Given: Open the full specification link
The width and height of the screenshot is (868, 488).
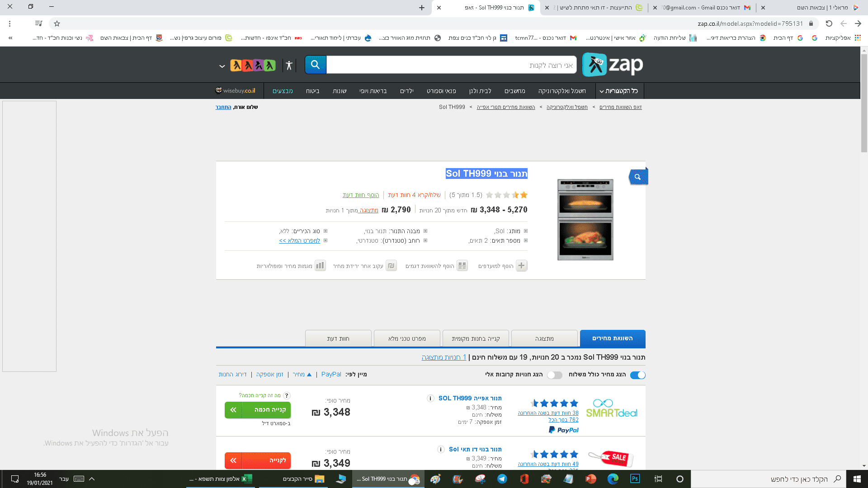Looking at the screenshot, I should pos(300,240).
